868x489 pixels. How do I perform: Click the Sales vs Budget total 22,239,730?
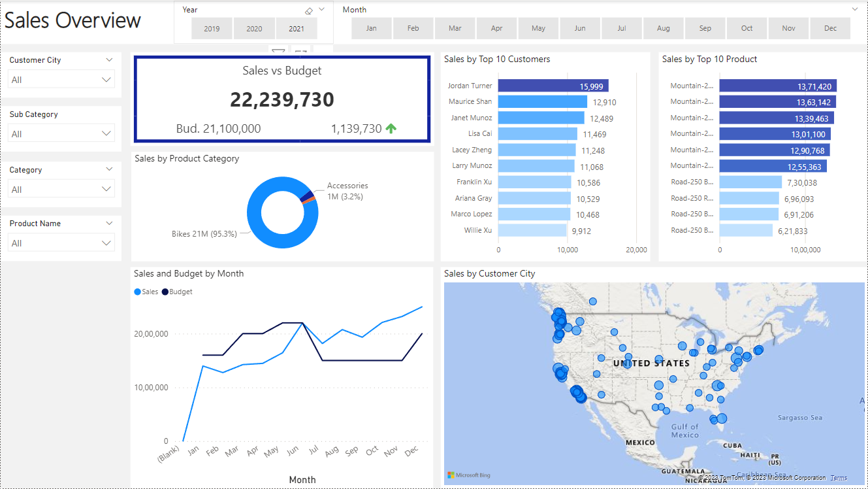point(282,99)
